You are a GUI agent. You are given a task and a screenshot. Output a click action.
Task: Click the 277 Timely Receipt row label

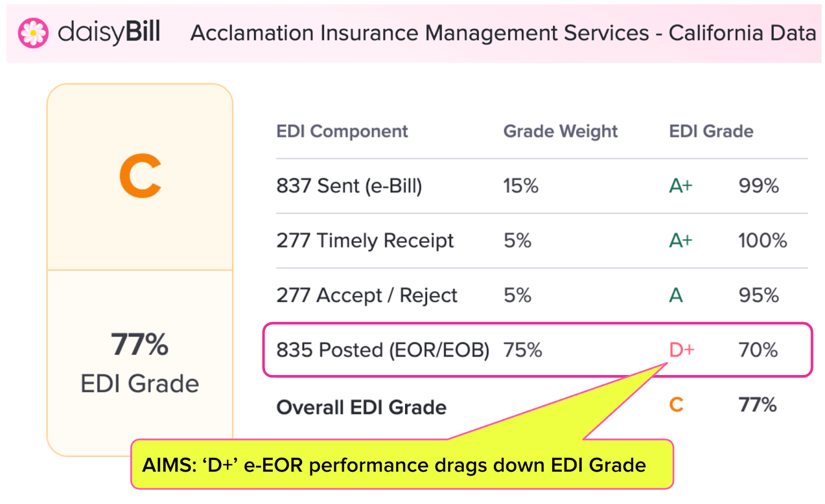[x=365, y=241]
